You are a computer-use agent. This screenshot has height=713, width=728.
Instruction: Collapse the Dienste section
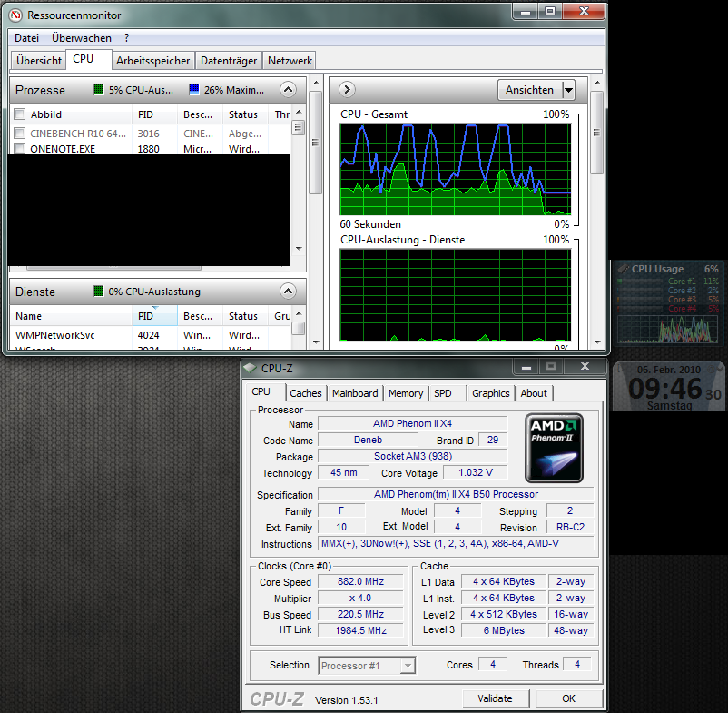pos(288,292)
